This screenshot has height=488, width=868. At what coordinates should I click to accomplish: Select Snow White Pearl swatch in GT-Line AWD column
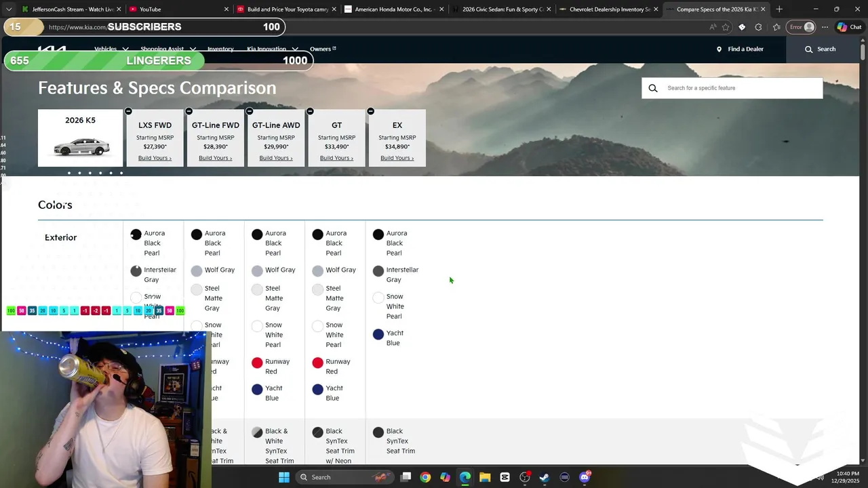pyautogui.click(x=257, y=326)
